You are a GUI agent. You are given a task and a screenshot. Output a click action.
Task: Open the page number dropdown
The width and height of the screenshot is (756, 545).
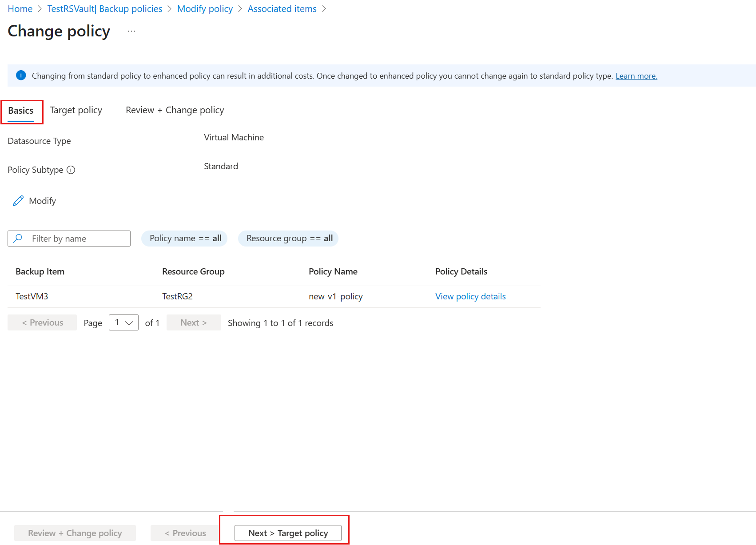tap(123, 323)
